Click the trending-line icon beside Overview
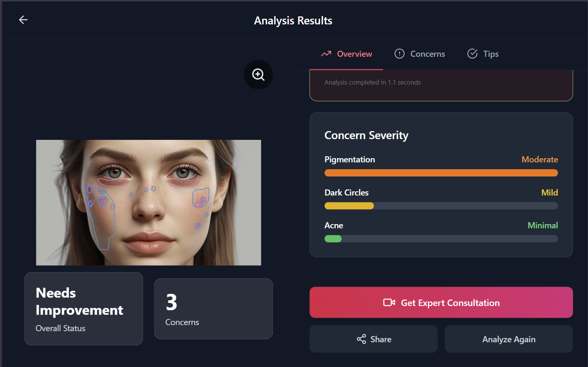This screenshot has height=367, width=588. [327, 54]
